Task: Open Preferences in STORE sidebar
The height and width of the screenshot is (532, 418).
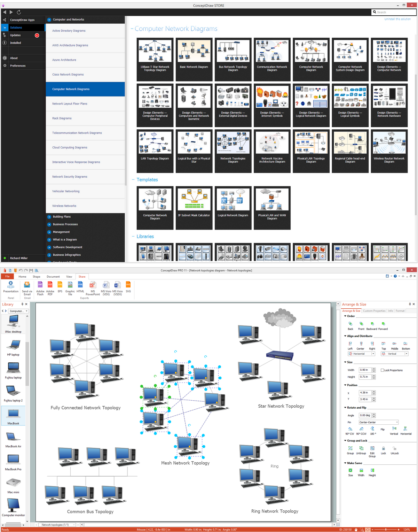Action: tap(23, 66)
